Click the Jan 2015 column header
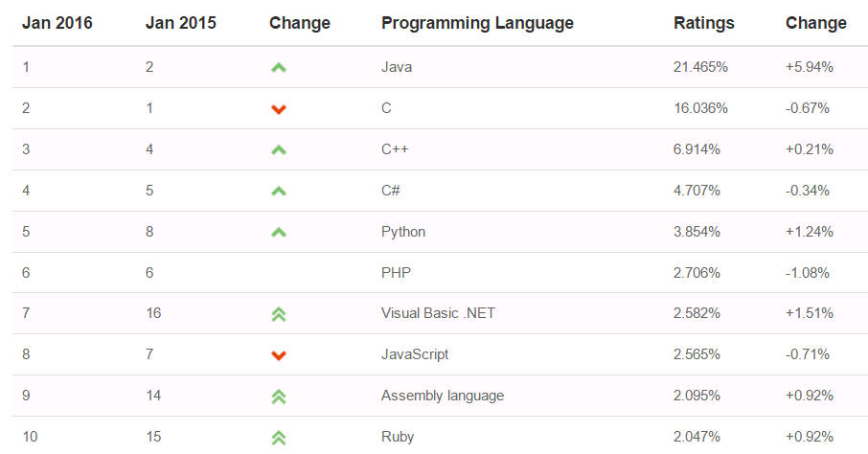This screenshot has width=868, height=454. (x=181, y=23)
